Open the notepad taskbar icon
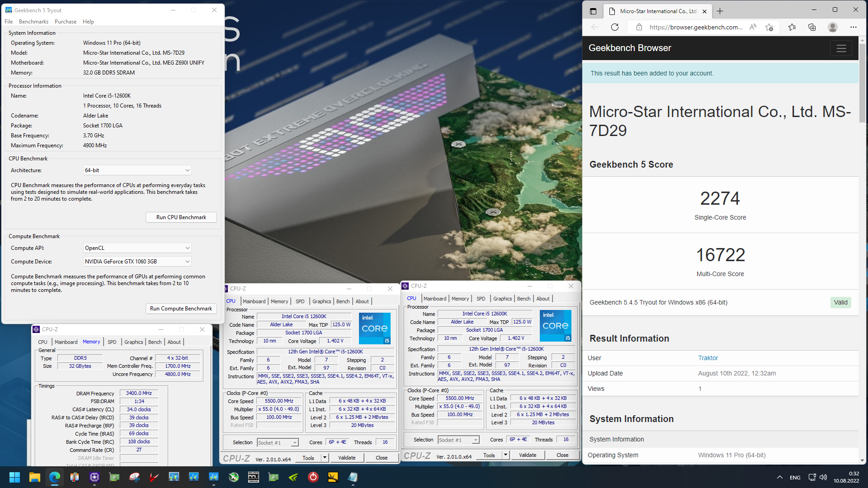 pos(353,477)
